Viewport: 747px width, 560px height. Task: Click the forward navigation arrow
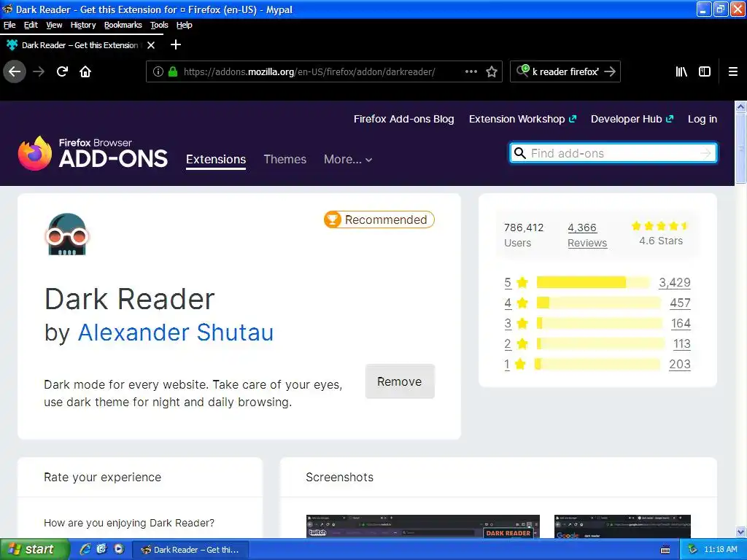pos(39,72)
